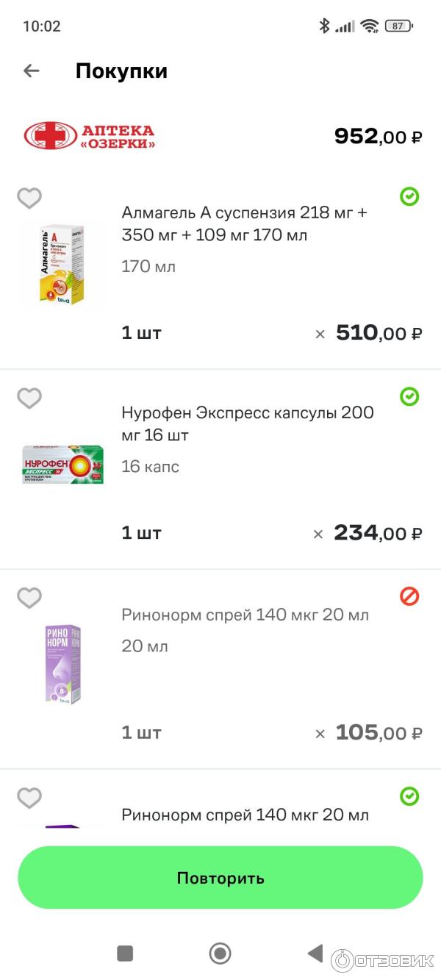Screen dimensions: 441x980
Task: Open Алмагель А product image
Action: click(62, 265)
